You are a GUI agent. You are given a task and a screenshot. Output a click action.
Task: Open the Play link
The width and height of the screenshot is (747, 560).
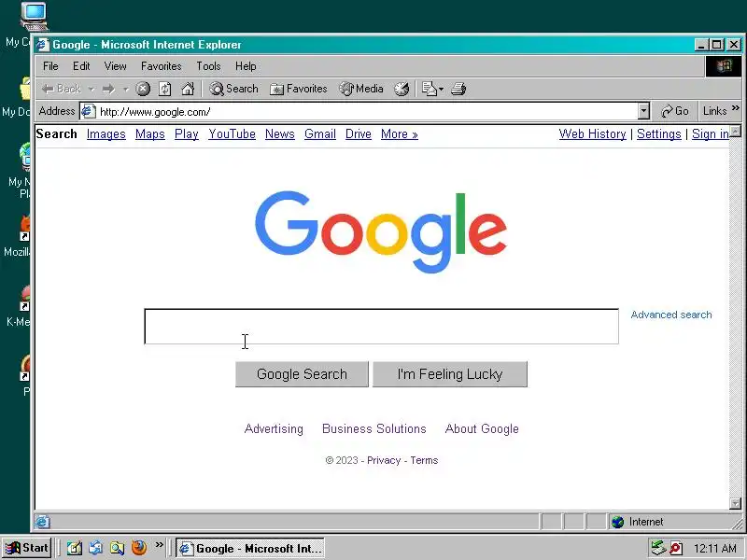coord(186,134)
